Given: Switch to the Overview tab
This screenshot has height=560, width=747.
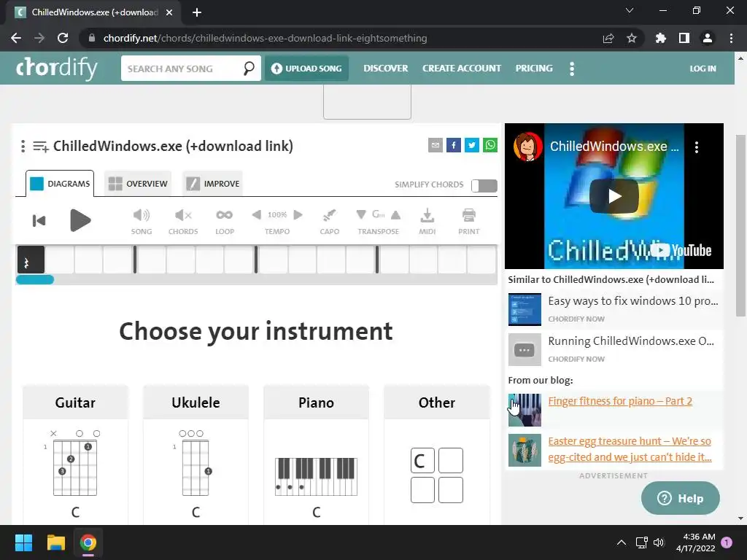Looking at the screenshot, I should click(x=138, y=184).
